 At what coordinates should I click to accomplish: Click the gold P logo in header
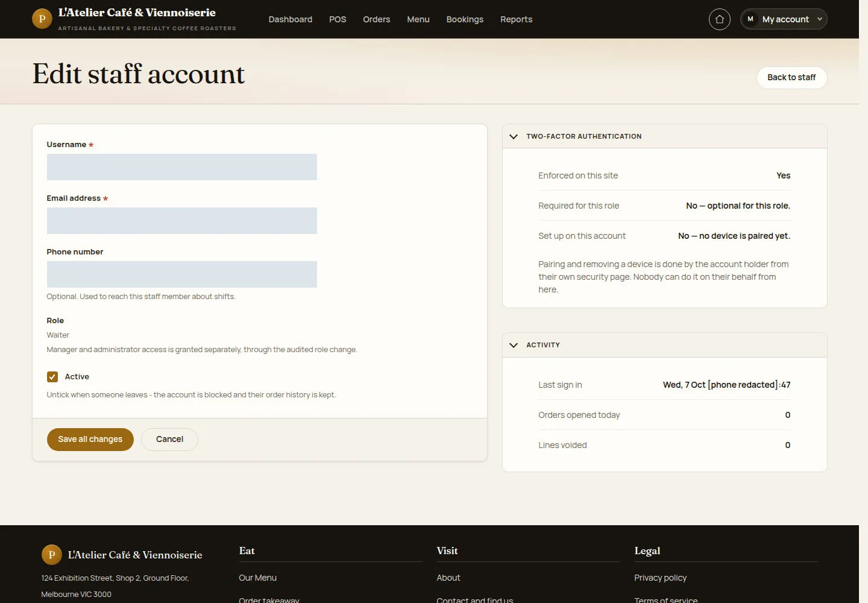(42, 19)
